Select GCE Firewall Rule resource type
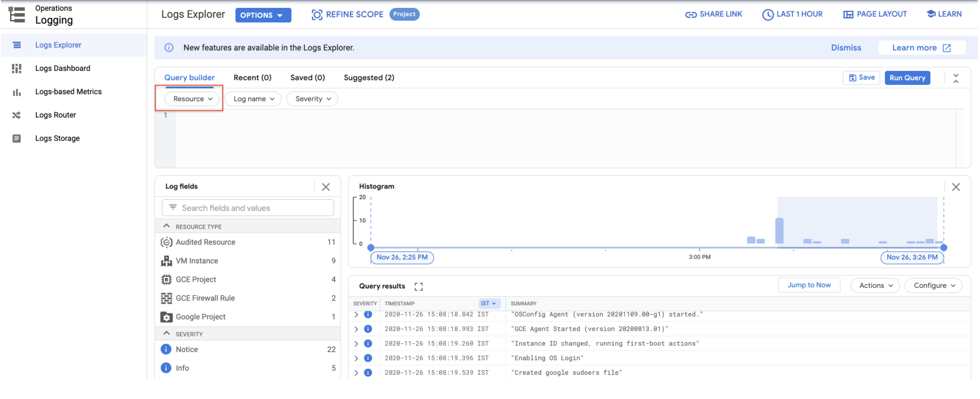This screenshot has width=980, height=399. tap(248, 298)
